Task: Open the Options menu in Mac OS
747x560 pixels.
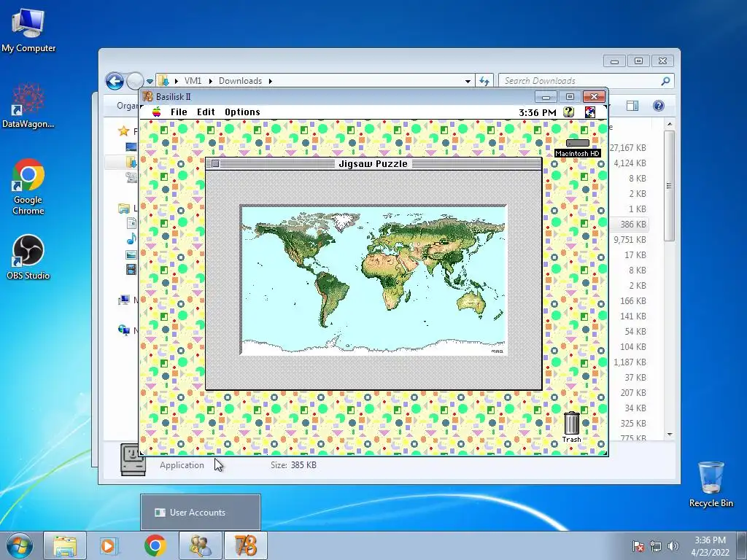Action: [x=242, y=112]
